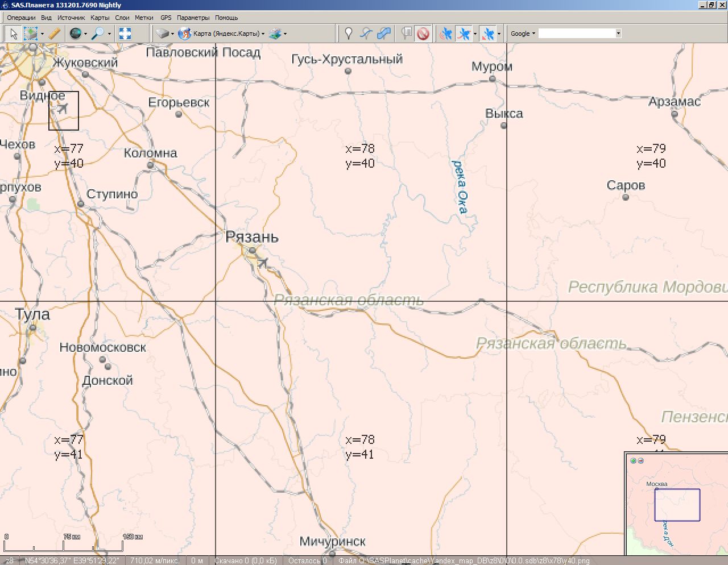This screenshot has height=565, width=728.
Task: Click the search text input field
Action: pos(576,34)
